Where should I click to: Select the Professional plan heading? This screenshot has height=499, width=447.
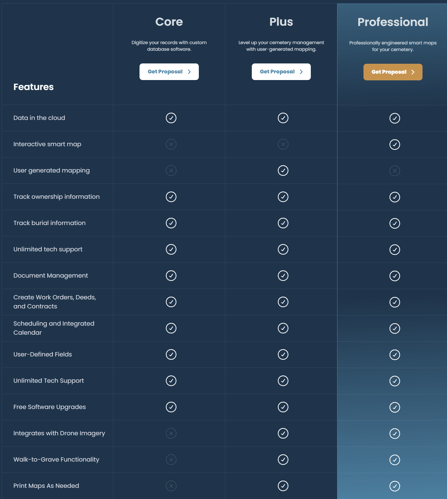point(393,22)
